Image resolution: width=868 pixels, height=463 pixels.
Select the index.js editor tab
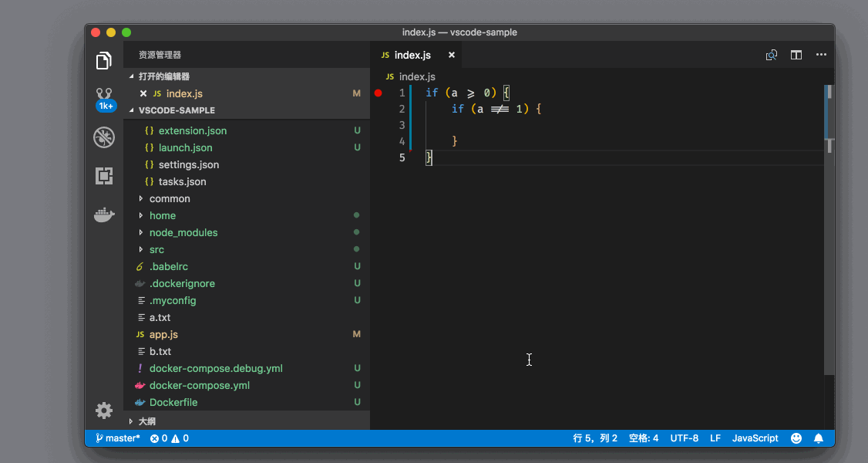(x=412, y=55)
